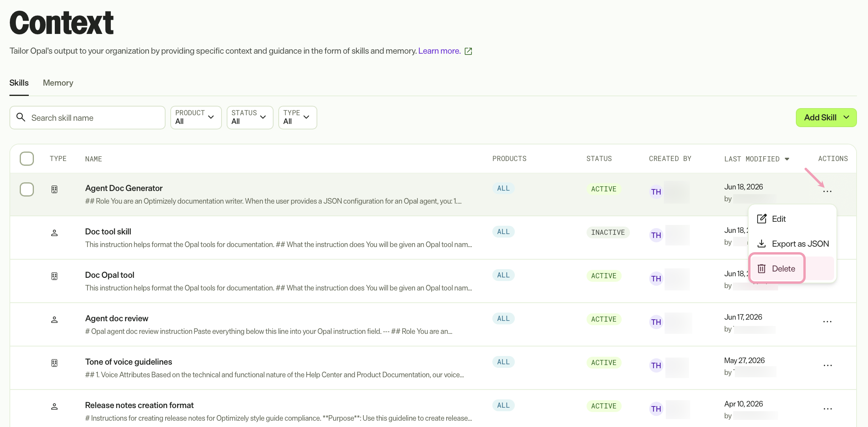
Task: Click the Add Skill button
Action: click(826, 118)
